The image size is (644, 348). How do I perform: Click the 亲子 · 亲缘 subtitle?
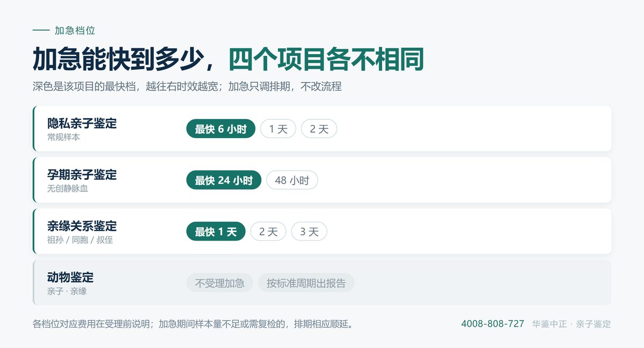[67, 292]
